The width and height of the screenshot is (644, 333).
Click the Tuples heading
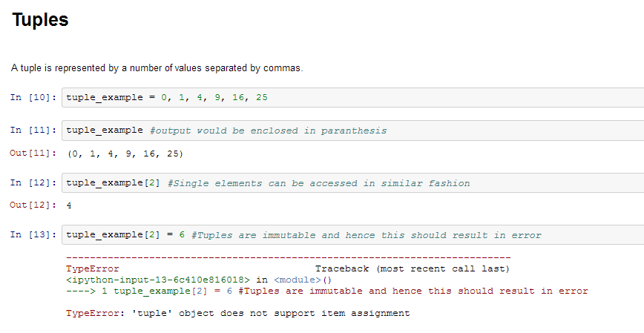41,20
